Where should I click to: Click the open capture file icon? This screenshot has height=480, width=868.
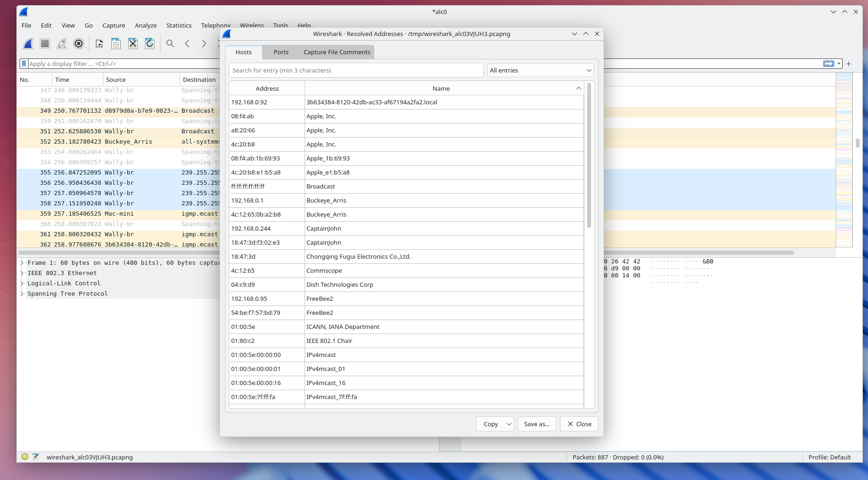(x=99, y=44)
